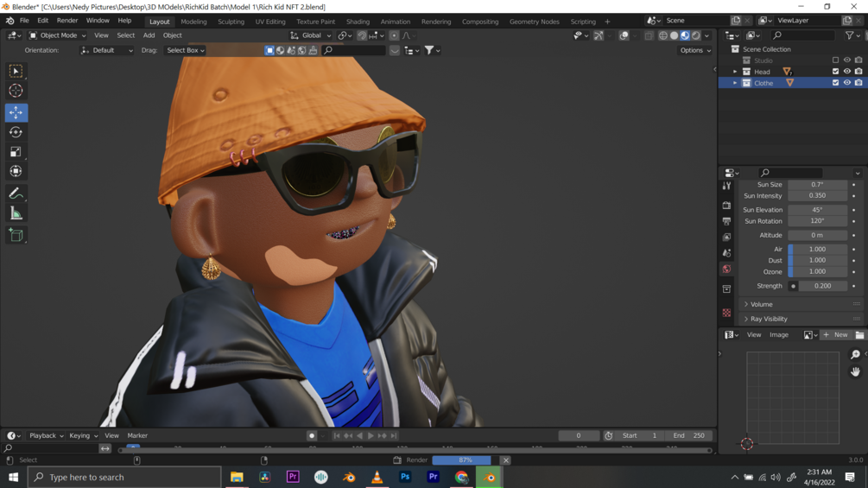868x488 pixels.
Task: Select the Transform tool
Action: click(x=16, y=171)
